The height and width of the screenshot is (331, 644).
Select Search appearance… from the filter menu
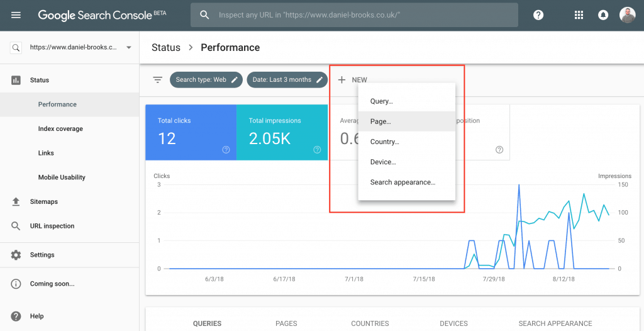tap(407, 182)
